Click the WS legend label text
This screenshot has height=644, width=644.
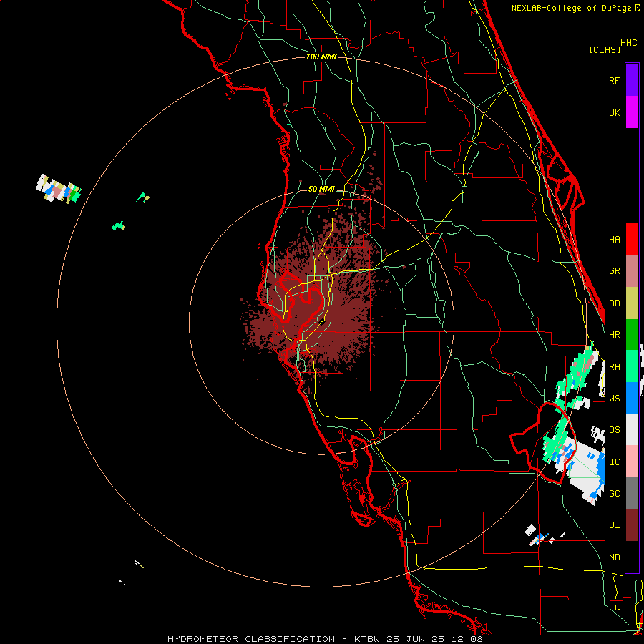(614, 399)
